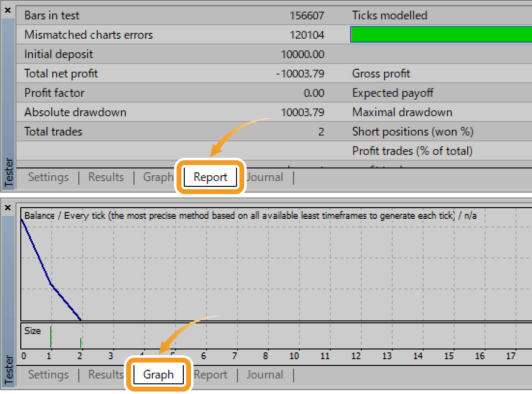Open the Results tab in upper panel

coord(106,177)
